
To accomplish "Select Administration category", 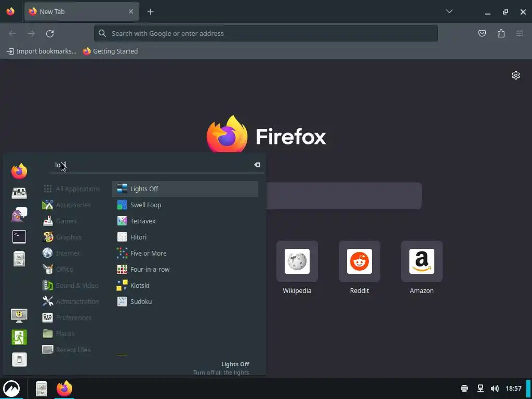I will (x=71, y=302).
